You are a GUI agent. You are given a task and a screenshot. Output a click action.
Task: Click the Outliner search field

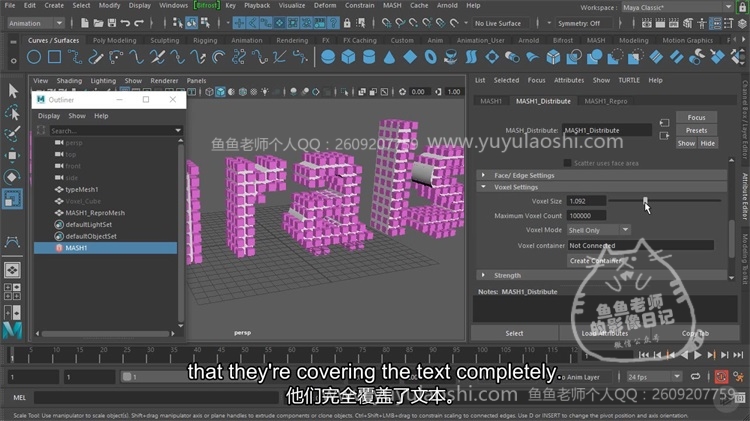coord(111,131)
